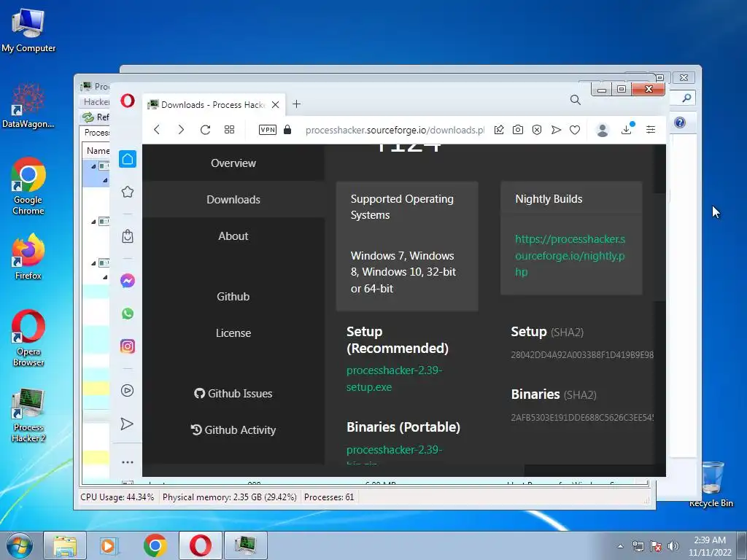
Task: Open the Windows Start button
Action: pos(19,545)
